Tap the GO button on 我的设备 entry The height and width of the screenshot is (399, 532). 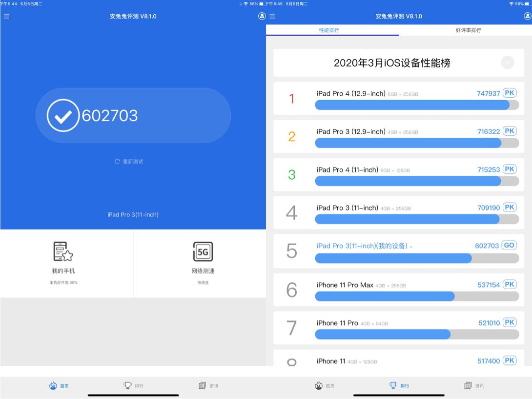pos(509,245)
